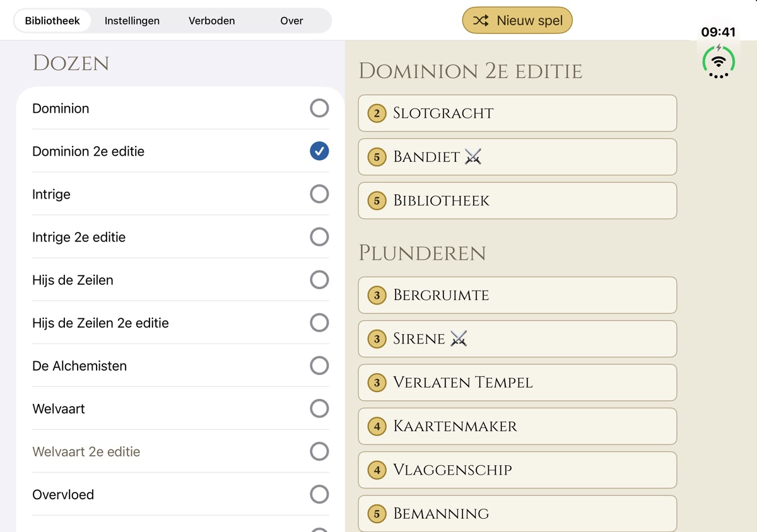Click the crossed swords icon beside Sirene
This screenshot has height=532, width=757.
(x=459, y=339)
